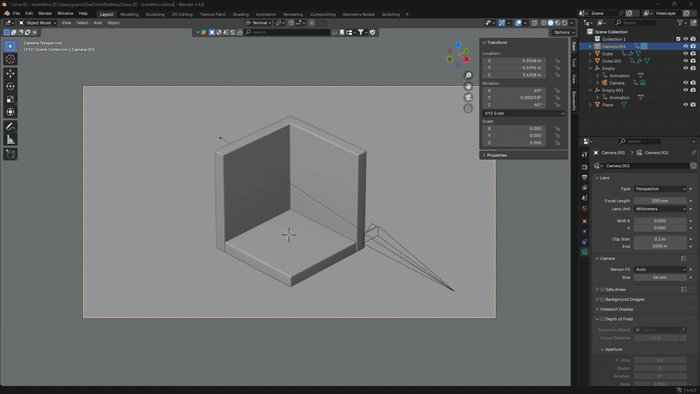Hide Cube.001 via its eye icon
The image size is (700, 394).
(x=685, y=61)
